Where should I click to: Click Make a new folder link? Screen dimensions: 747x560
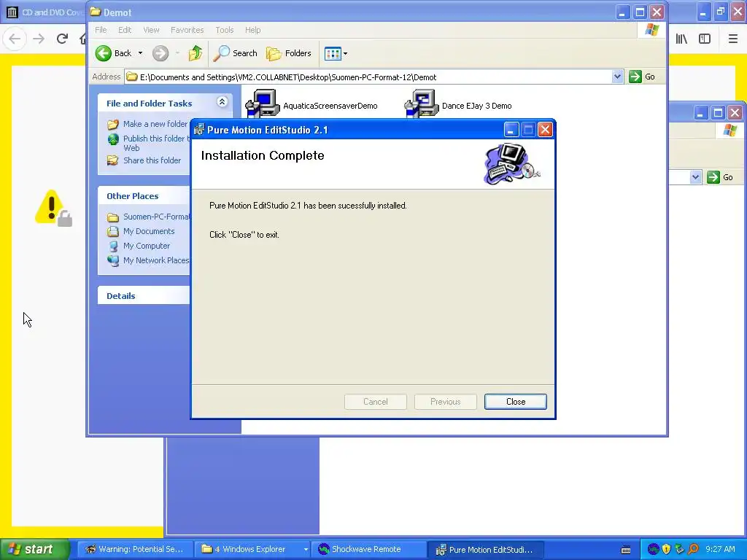point(155,124)
